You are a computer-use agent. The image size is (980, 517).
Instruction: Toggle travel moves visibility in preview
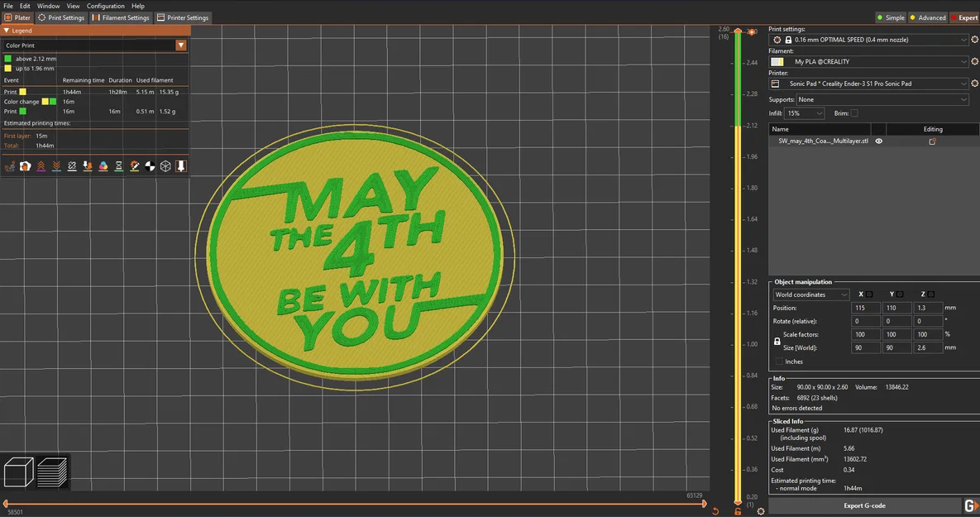click(x=10, y=165)
